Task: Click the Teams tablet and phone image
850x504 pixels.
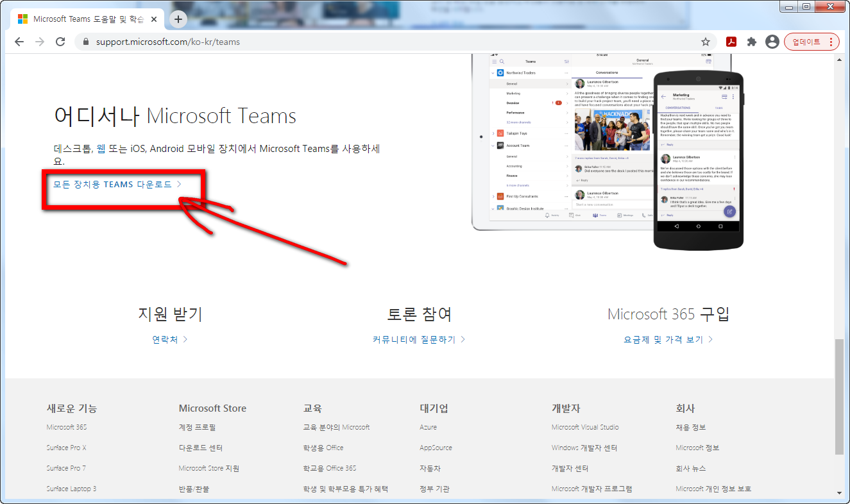Action: [608, 153]
